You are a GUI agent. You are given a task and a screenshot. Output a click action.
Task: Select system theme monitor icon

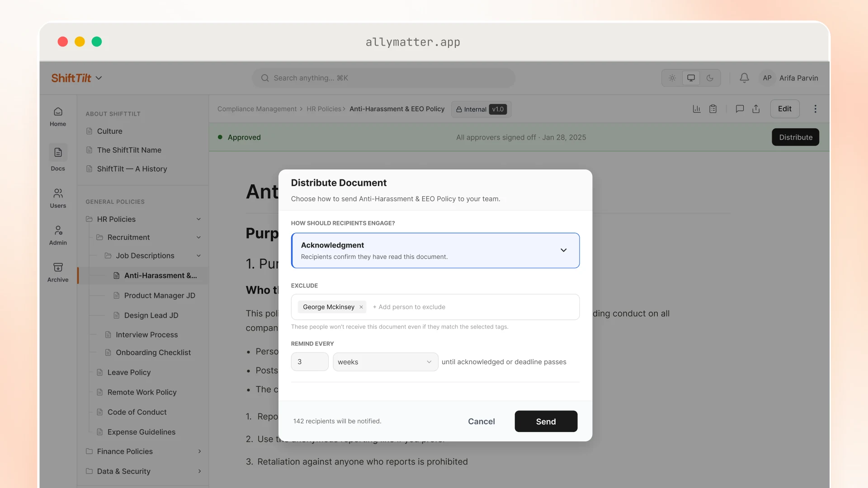click(691, 78)
